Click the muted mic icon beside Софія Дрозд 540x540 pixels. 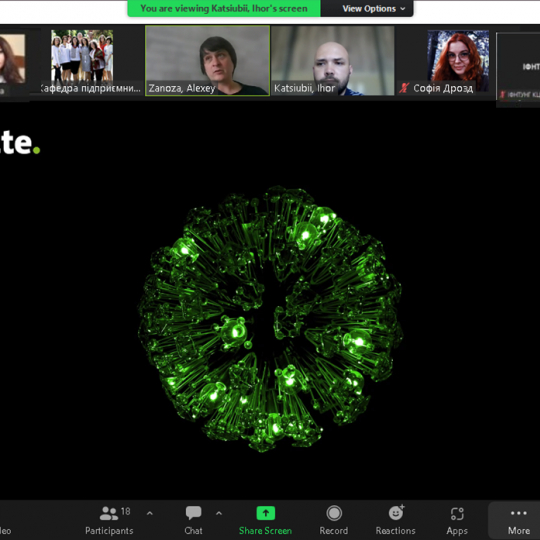404,88
